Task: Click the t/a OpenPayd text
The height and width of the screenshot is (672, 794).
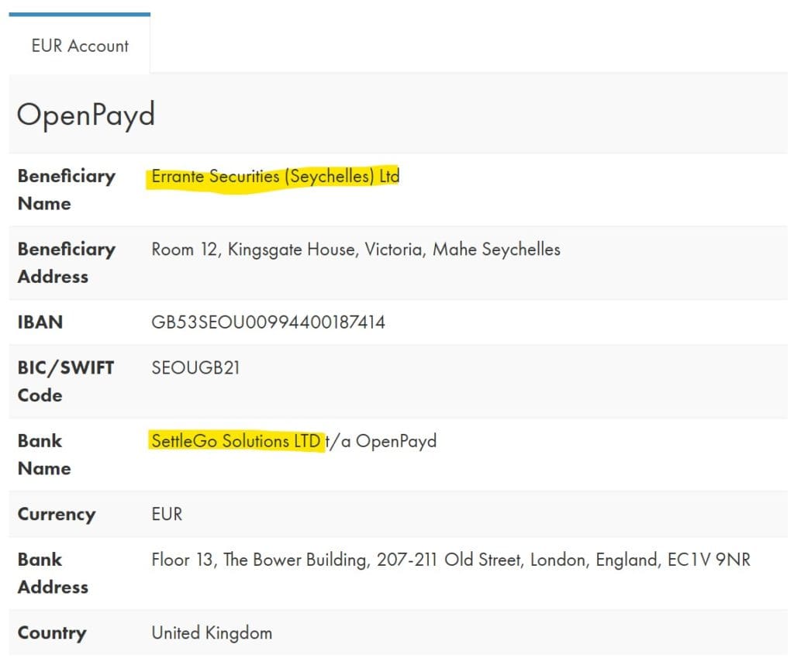Action: pyautogui.click(x=381, y=441)
